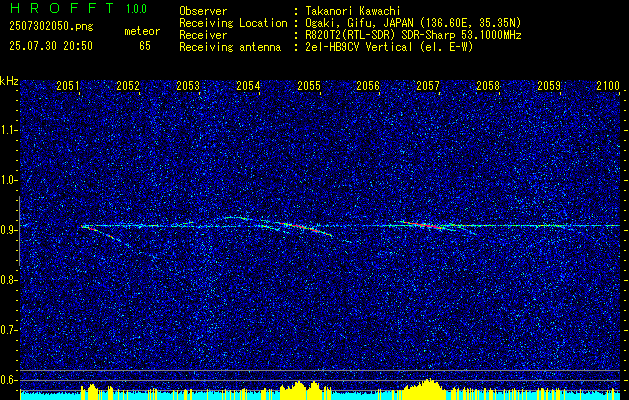Click the 2100 time marker
Image resolution: width=629 pixels, height=400 pixels.
(x=608, y=85)
